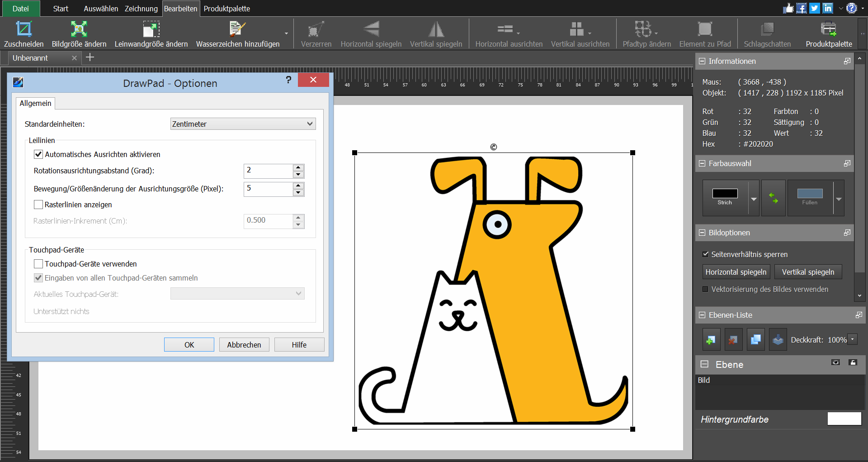Click the Bildgröße ändern icon

tap(79, 30)
